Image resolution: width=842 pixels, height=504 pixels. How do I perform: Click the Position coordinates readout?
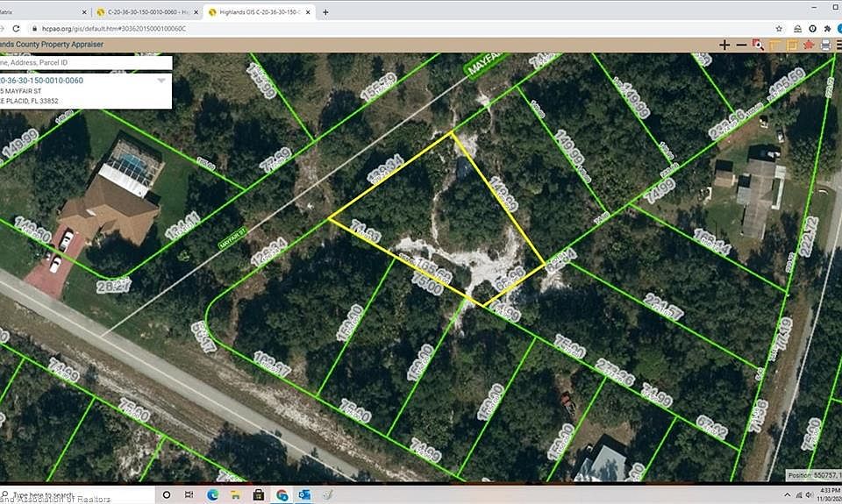pos(814,475)
